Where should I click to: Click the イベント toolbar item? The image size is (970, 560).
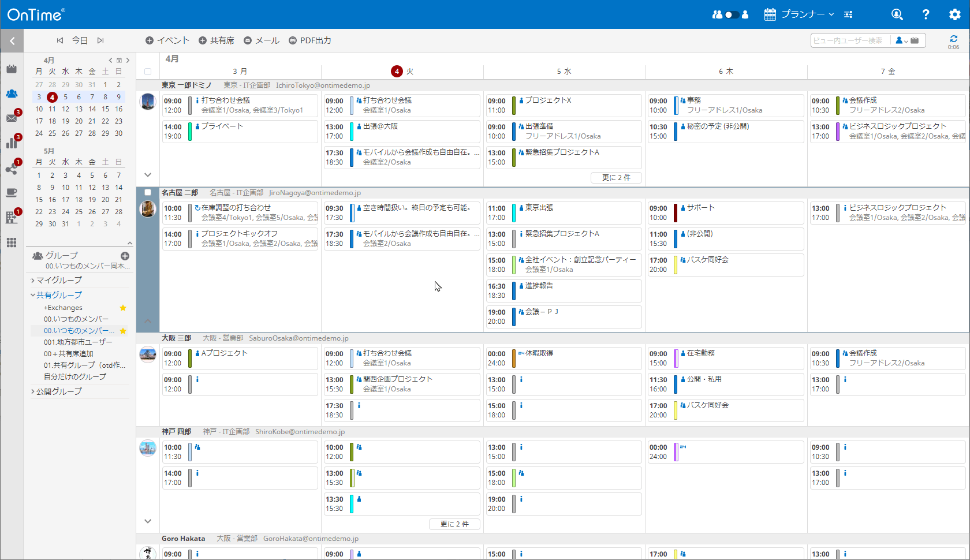click(167, 40)
